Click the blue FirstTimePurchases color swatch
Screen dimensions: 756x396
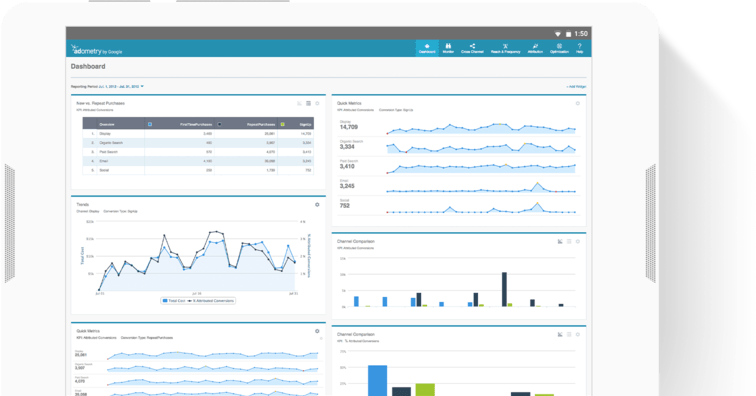(x=150, y=124)
